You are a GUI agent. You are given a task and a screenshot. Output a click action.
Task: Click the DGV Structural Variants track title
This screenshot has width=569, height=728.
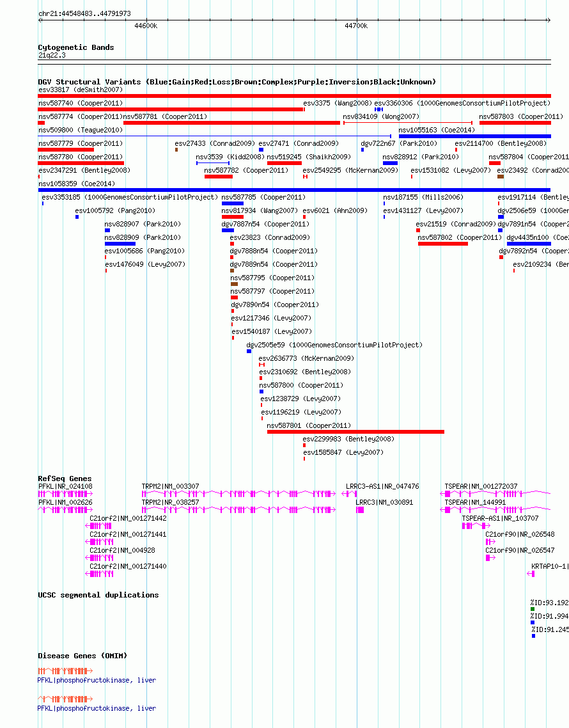tap(237, 82)
